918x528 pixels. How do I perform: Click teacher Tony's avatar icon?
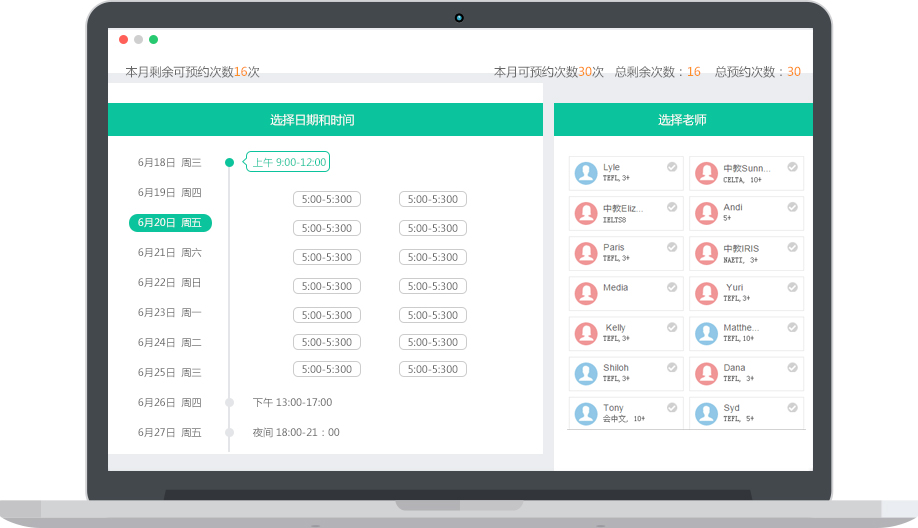(x=586, y=413)
